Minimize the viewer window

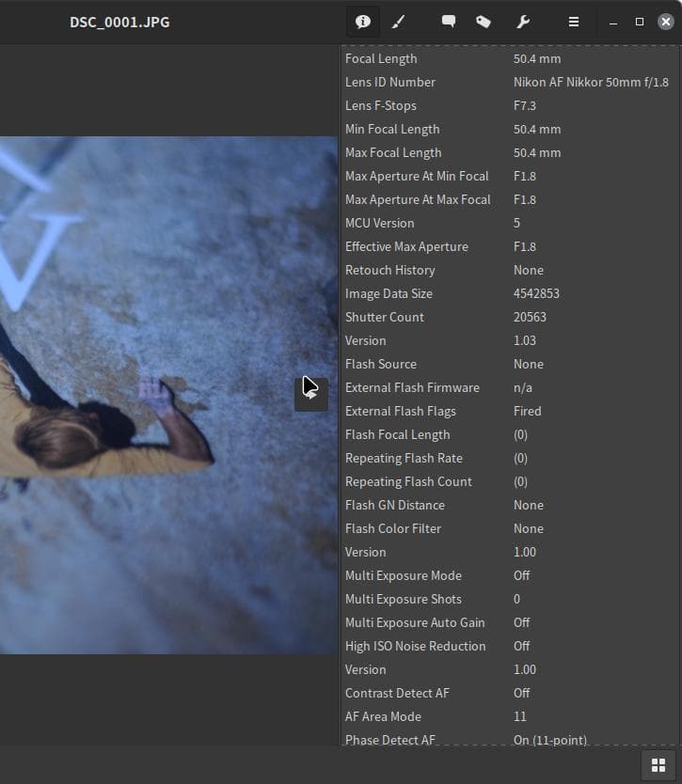(x=613, y=22)
